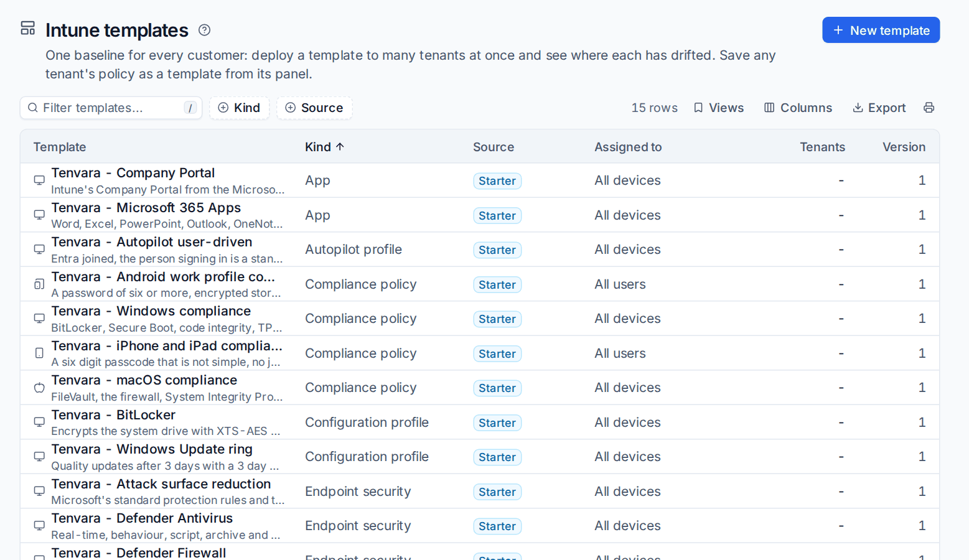Click the device icon for Windows Update ring
Image resolution: width=969 pixels, height=560 pixels.
(x=39, y=457)
